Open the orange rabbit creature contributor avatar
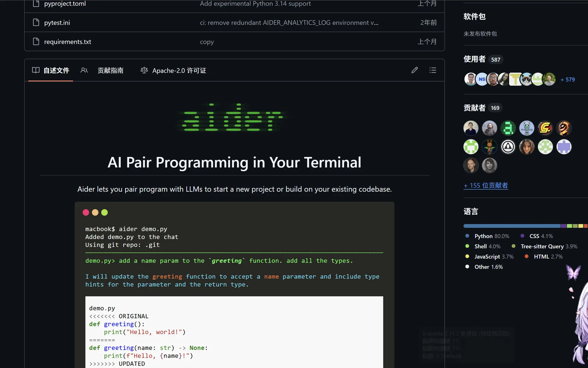Viewport: 588px width, 368px height. 489,147
